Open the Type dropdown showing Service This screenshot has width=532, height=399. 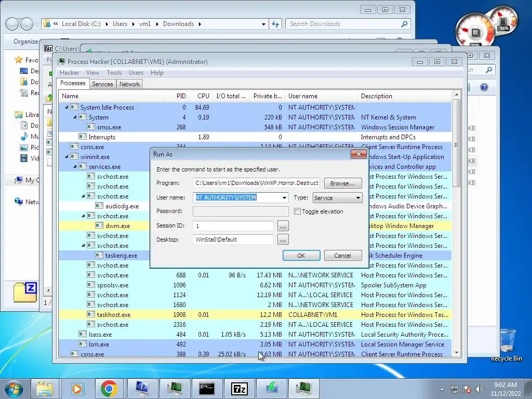[337, 198]
